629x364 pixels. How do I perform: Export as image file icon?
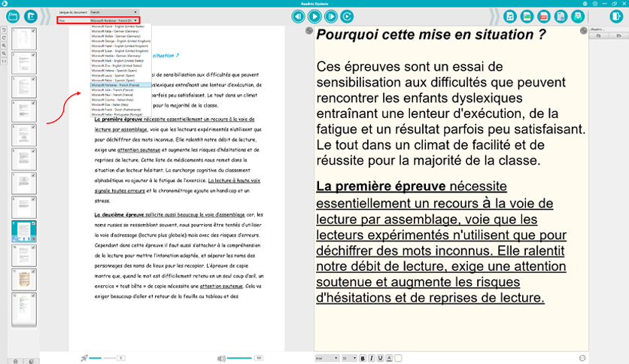click(527, 17)
